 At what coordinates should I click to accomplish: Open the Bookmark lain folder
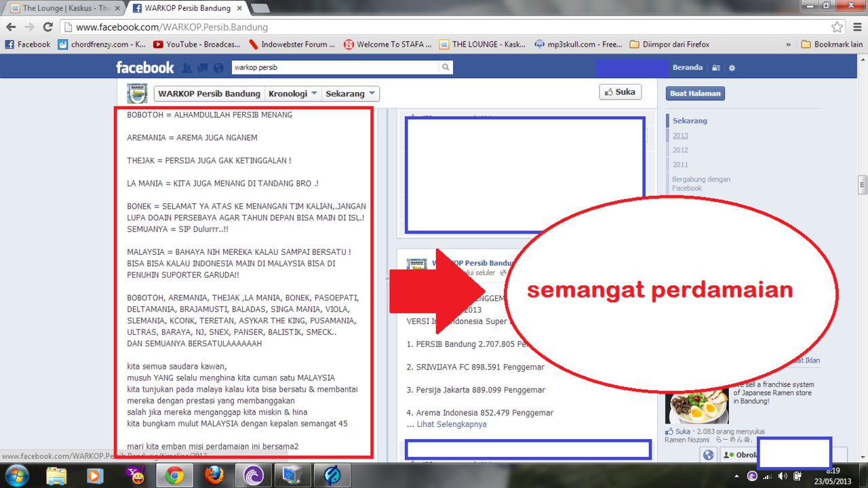832,44
